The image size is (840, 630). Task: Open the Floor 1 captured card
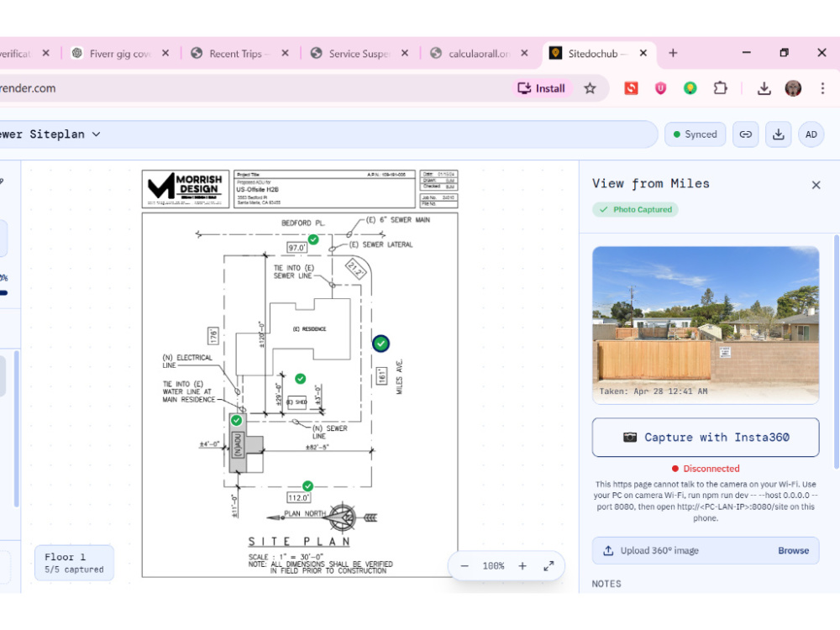coord(75,563)
